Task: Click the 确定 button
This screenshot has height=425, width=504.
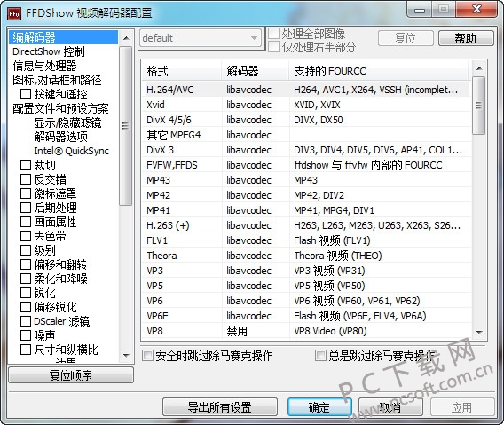Action: point(319,407)
